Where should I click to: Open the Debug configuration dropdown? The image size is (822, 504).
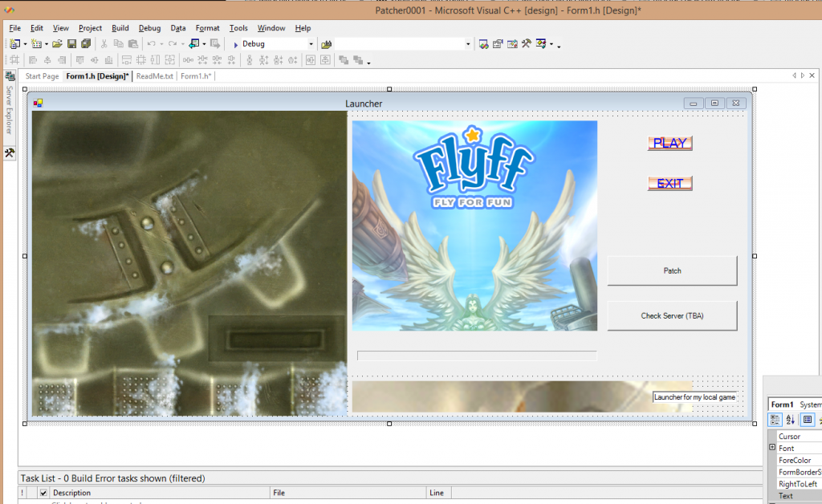[x=311, y=44]
